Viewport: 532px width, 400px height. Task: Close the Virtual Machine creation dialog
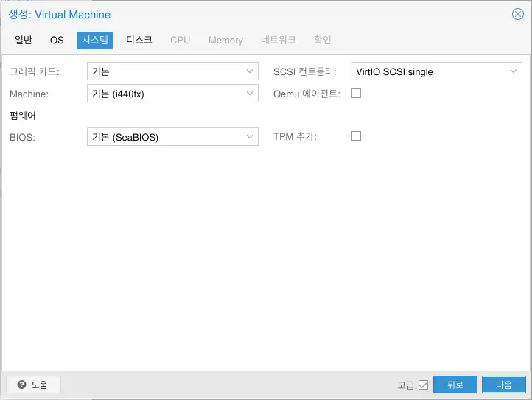point(518,14)
